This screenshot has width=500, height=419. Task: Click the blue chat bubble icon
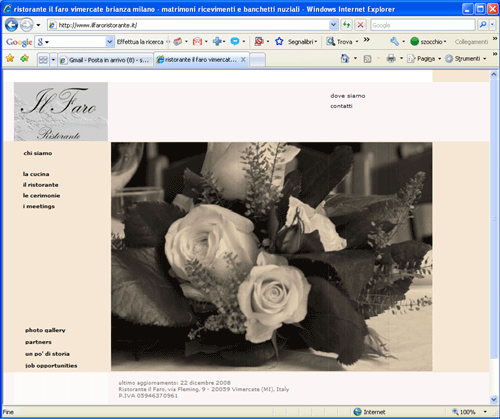235,41
